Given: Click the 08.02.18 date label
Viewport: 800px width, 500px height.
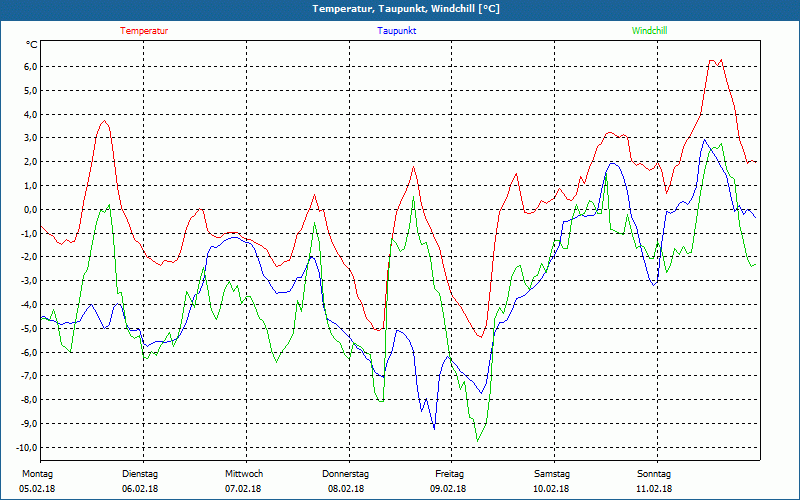Looking at the screenshot, I should (346, 489).
